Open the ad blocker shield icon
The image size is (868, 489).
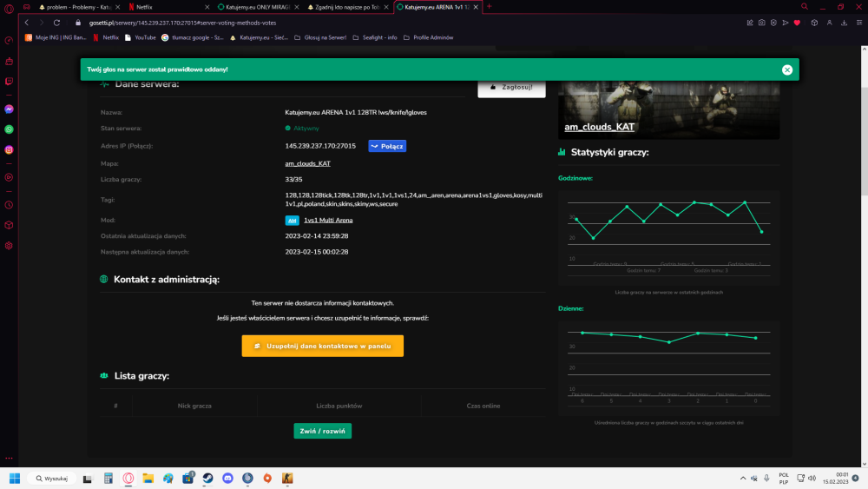(x=773, y=23)
